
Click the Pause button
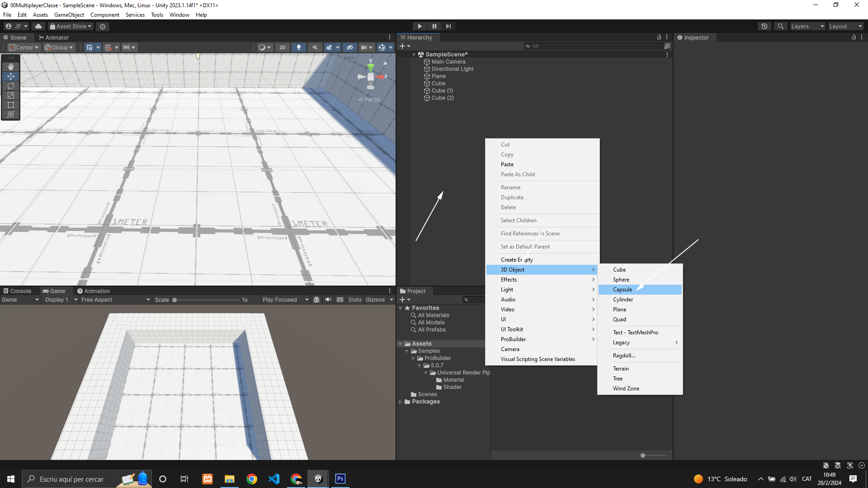[434, 26]
